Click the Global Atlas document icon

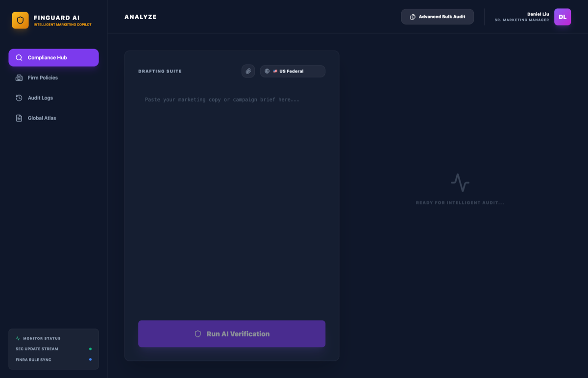tap(19, 118)
